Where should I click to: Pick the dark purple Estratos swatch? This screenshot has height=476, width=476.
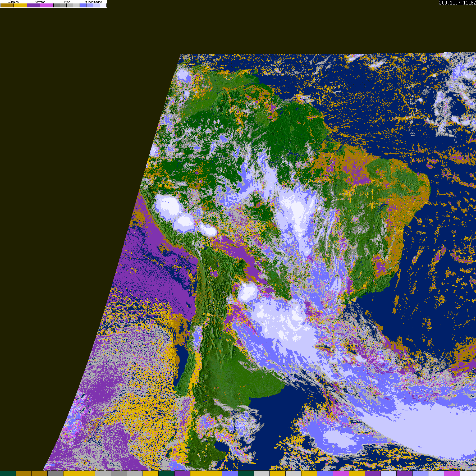tap(34, 6)
